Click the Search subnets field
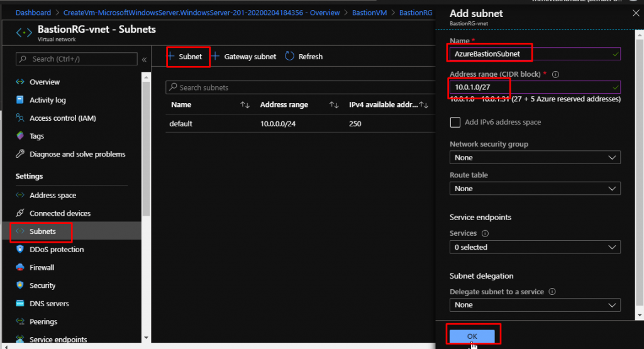This screenshot has width=644, height=349. 301,87
